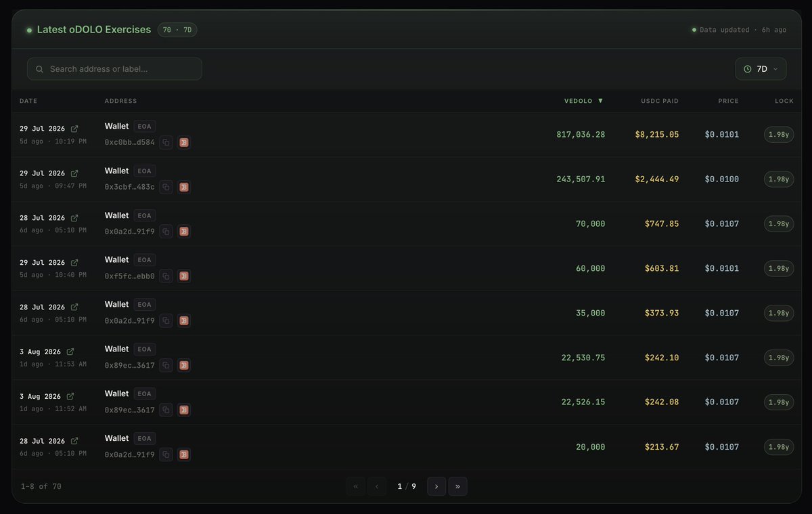Screen dimensions: 812x514
Task: Open explorer icon for 0xf5fc…ebb0
Action: pyautogui.click(x=184, y=276)
